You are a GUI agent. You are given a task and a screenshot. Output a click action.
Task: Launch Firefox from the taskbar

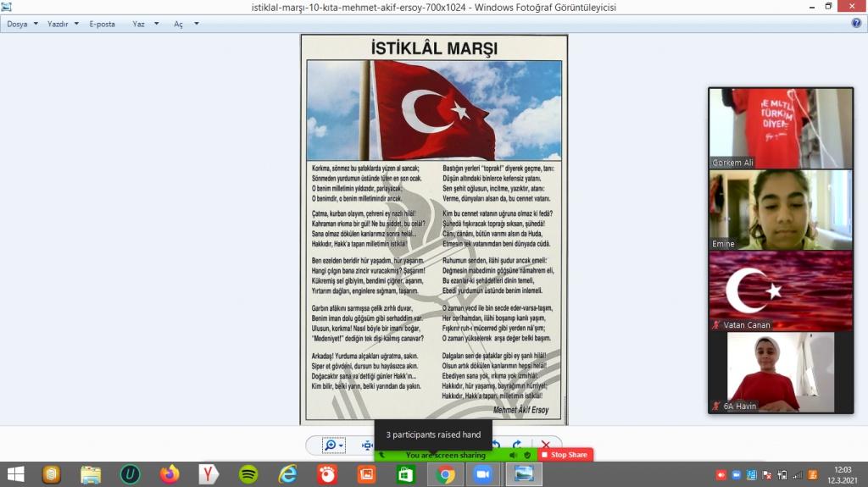[x=170, y=474]
